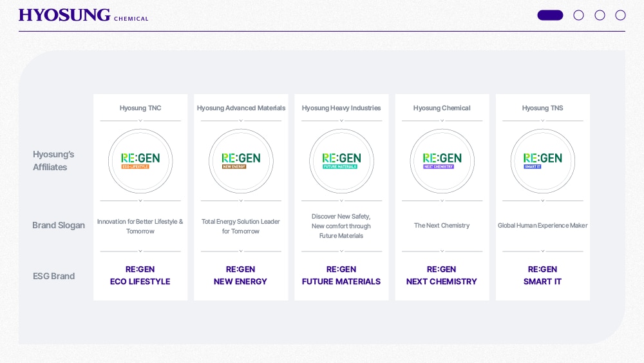Click the RE:GEN Next Chemistry logo circle
Image resolution: width=644 pixels, height=363 pixels.
point(442,161)
